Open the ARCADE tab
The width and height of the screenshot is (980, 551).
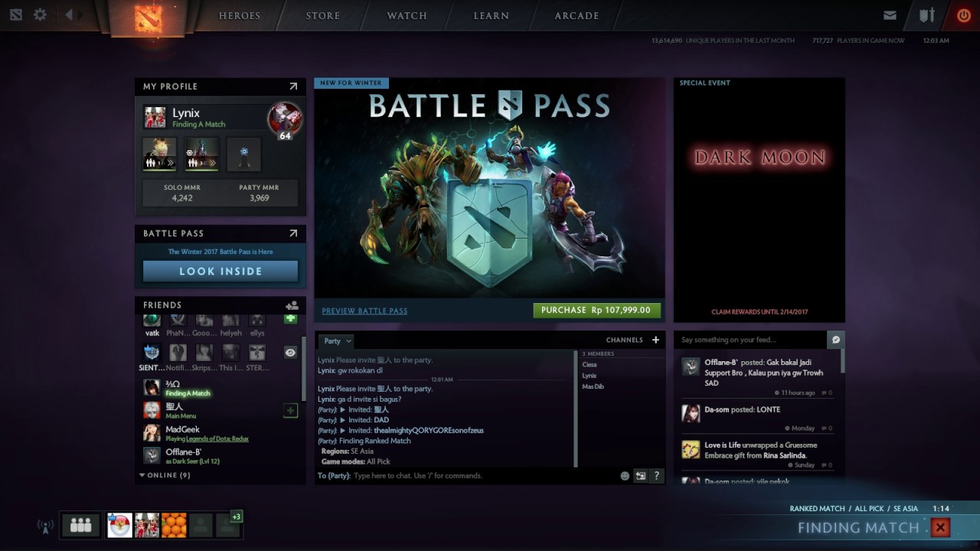coord(577,16)
